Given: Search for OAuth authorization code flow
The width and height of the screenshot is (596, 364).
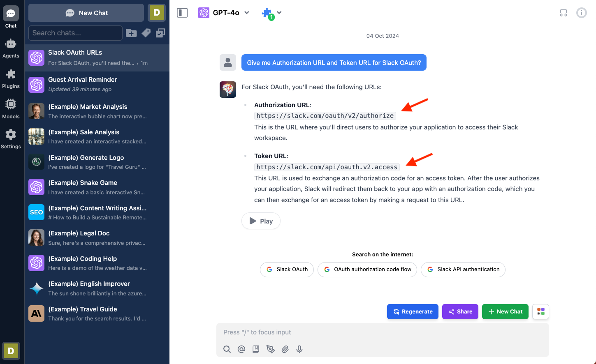Looking at the screenshot, I should pyautogui.click(x=367, y=270).
